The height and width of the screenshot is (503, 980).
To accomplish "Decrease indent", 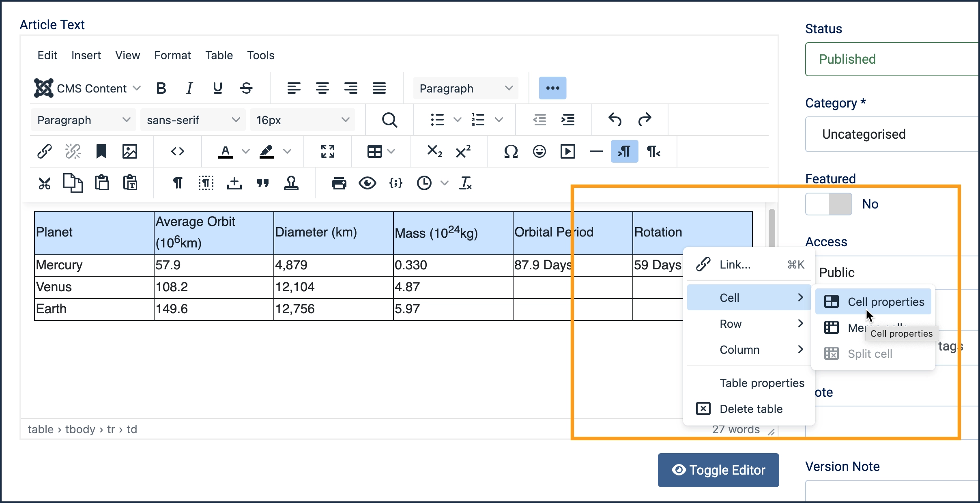I will pyautogui.click(x=539, y=120).
